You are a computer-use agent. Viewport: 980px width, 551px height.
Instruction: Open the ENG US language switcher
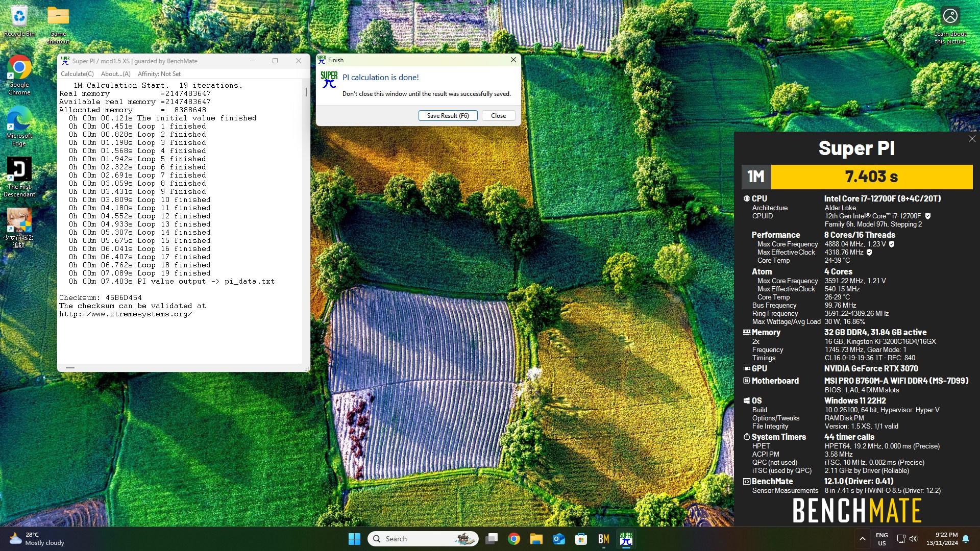(x=881, y=539)
